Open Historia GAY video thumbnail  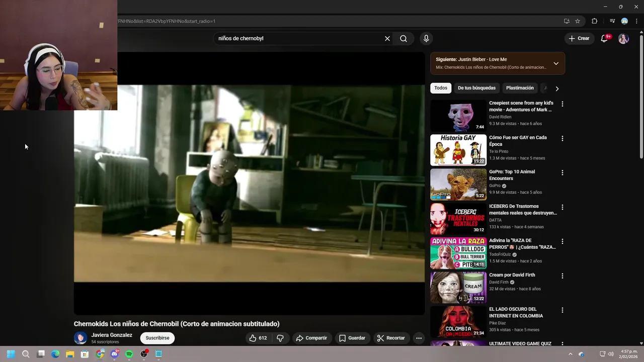458,150
